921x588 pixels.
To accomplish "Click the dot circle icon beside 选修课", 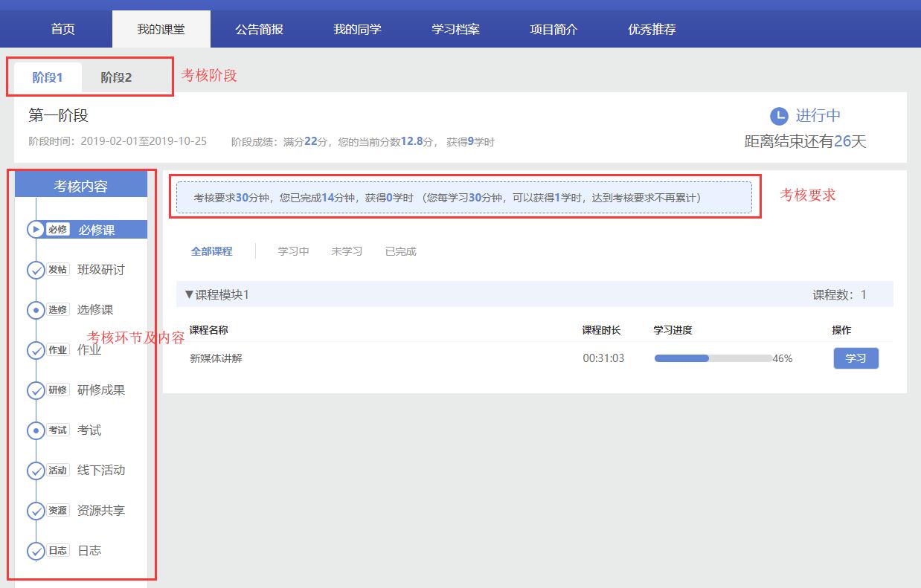I will pyautogui.click(x=36, y=310).
